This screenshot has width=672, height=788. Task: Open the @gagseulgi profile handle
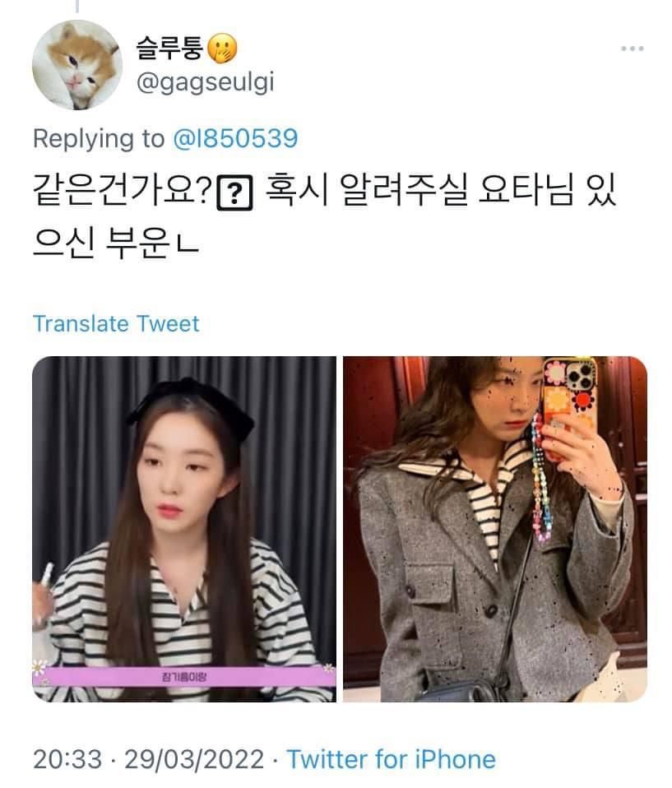point(205,82)
